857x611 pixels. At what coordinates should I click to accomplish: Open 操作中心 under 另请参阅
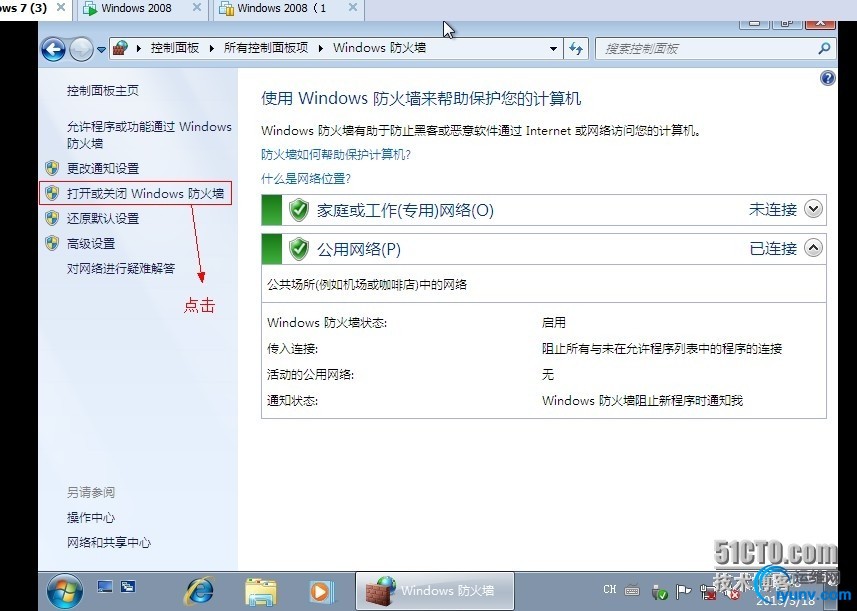[91, 518]
